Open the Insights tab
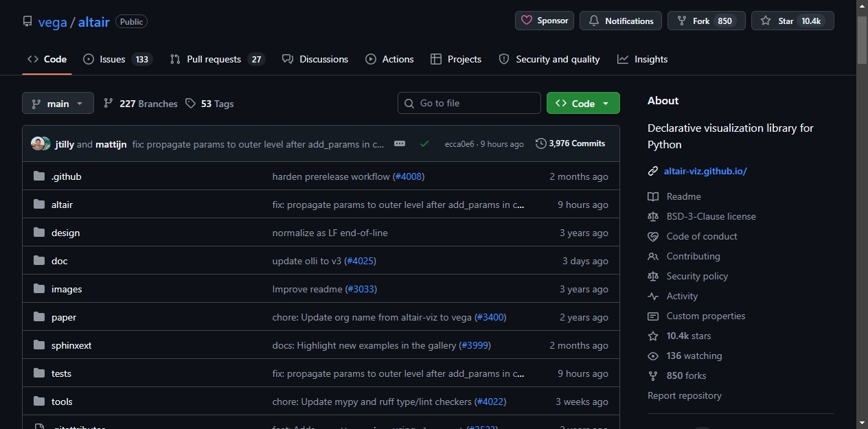This screenshot has width=868, height=429. 642,59
